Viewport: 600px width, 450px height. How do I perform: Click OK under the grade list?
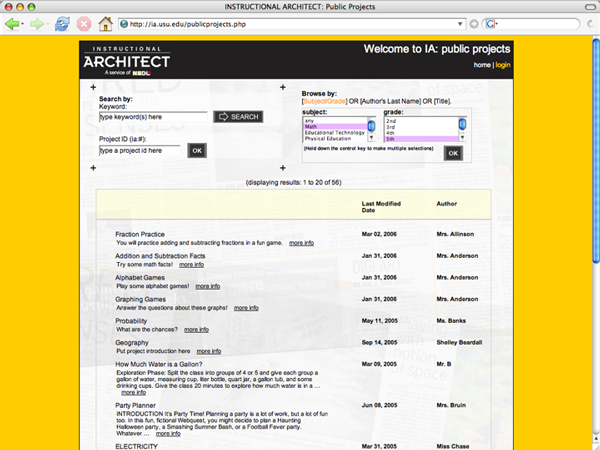453,153
